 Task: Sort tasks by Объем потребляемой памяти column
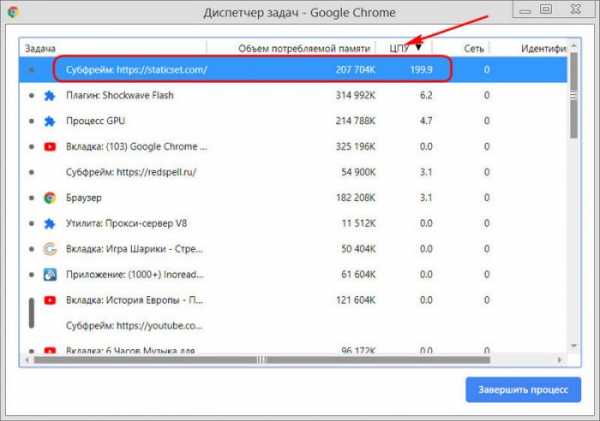pyautogui.click(x=304, y=48)
